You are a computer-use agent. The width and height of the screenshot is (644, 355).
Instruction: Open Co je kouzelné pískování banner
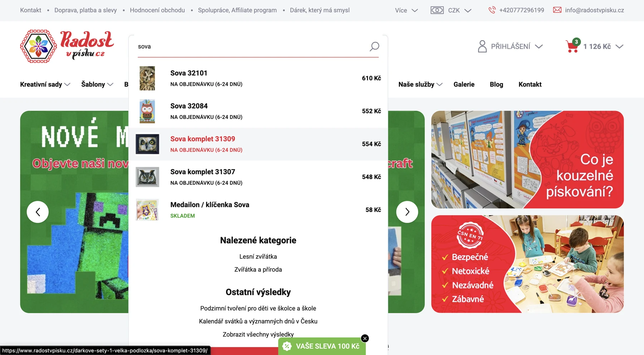tap(527, 159)
